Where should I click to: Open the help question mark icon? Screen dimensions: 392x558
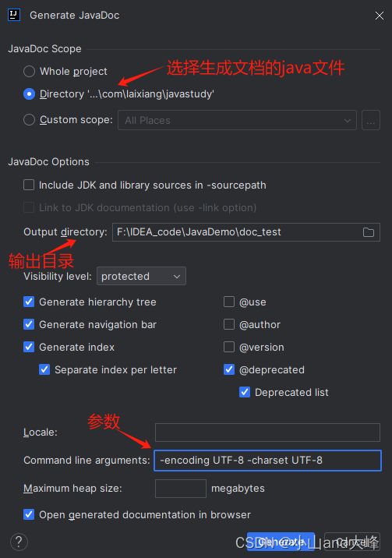pyautogui.click(x=19, y=542)
